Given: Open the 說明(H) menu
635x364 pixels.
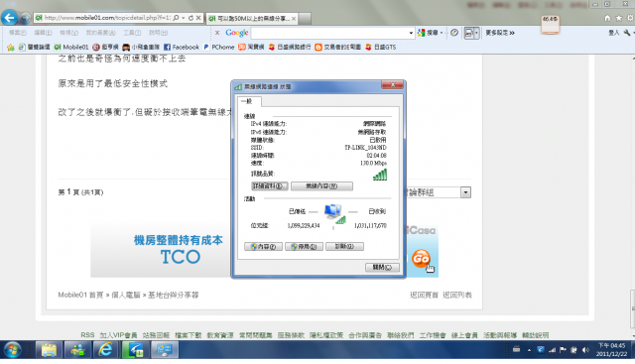Looking at the screenshot, I should pyautogui.click(x=158, y=33).
